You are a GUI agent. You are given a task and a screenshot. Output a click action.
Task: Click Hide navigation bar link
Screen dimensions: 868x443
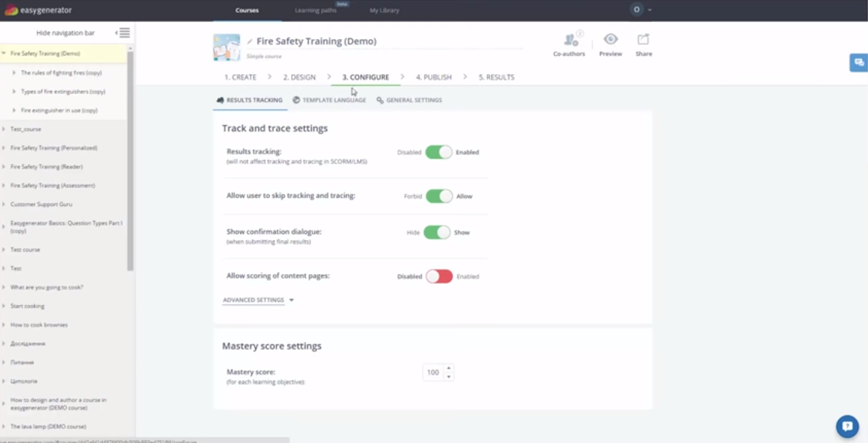pos(65,33)
